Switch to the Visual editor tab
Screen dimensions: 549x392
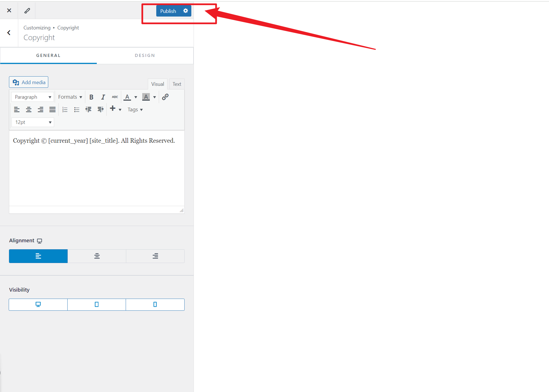click(x=157, y=84)
